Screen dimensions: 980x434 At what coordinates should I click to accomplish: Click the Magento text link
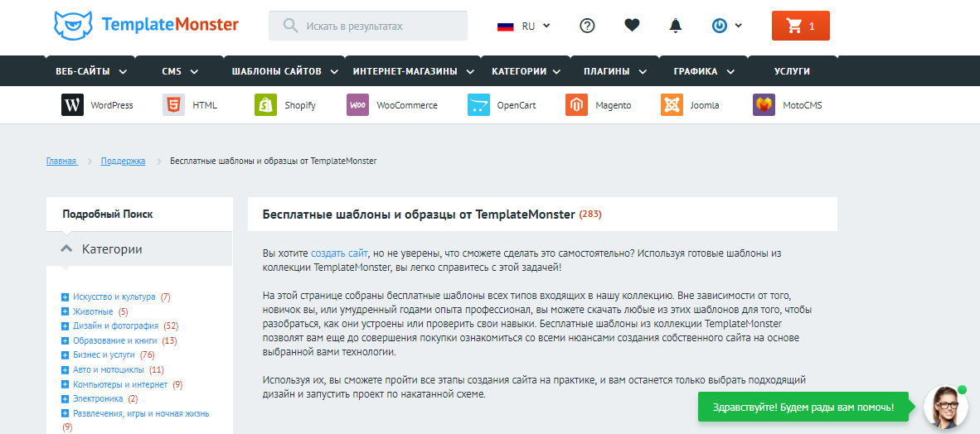tap(614, 105)
